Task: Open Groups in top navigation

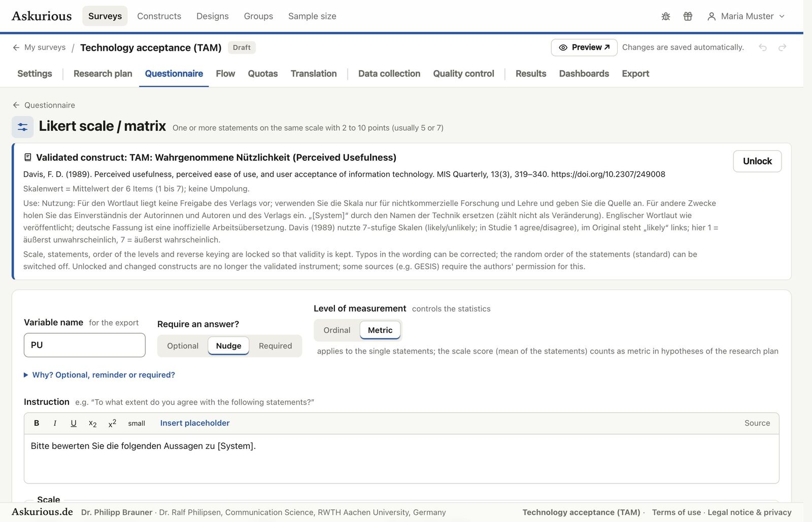Action: pyautogui.click(x=258, y=16)
